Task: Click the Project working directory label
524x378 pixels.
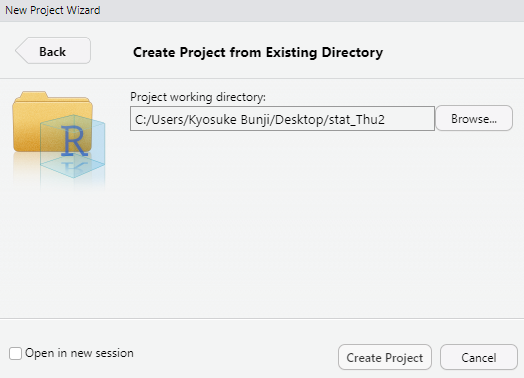Action: (x=198, y=97)
